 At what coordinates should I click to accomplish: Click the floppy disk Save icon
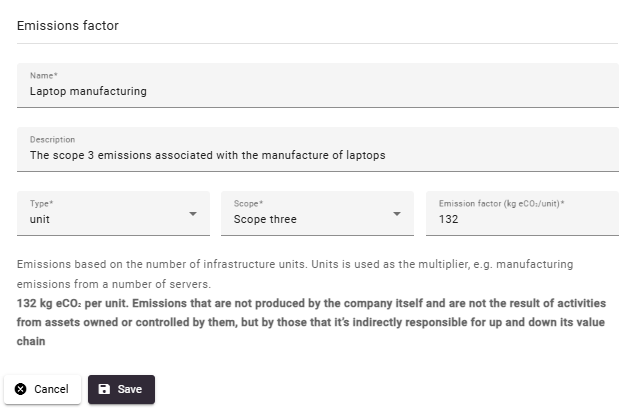click(x=104, y=389)
